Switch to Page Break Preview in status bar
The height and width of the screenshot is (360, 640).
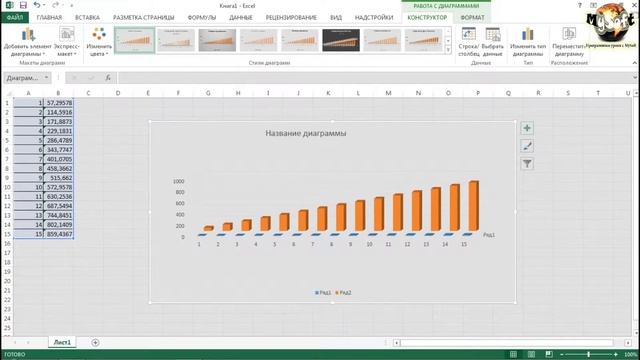tap(549, 354)
